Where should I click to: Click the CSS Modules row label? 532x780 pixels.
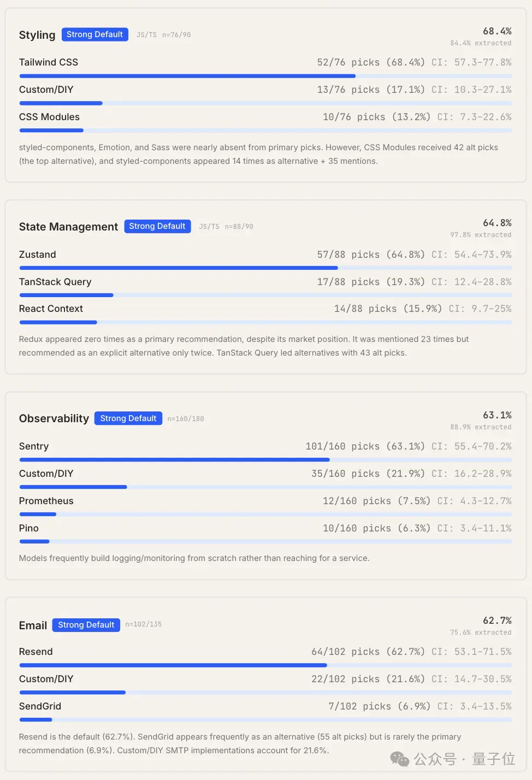coord(49,117)
